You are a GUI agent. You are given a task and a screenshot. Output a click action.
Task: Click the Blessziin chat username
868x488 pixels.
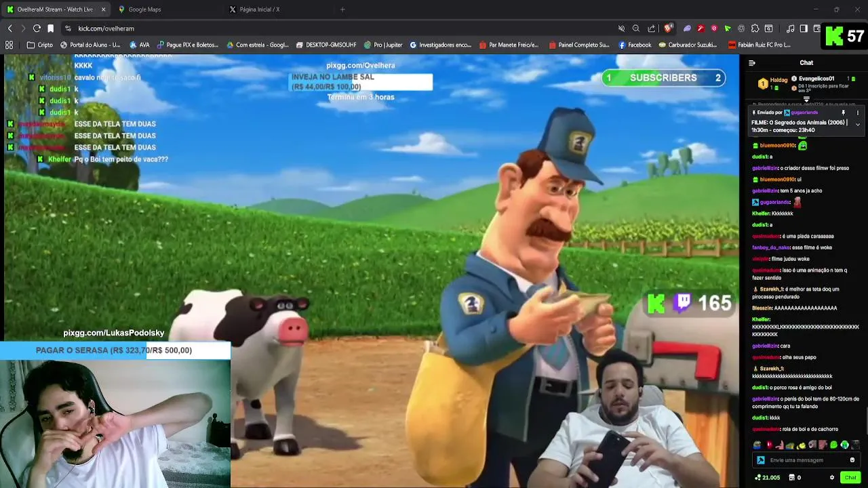(762, 308)
